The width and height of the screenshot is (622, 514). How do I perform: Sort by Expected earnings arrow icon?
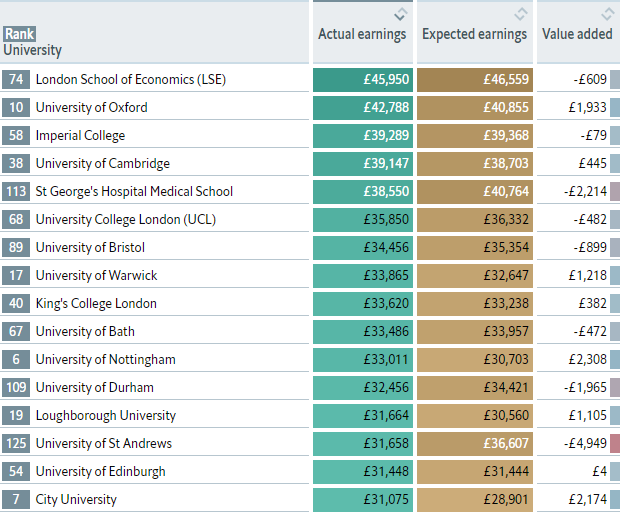click(x=521, y=14)
